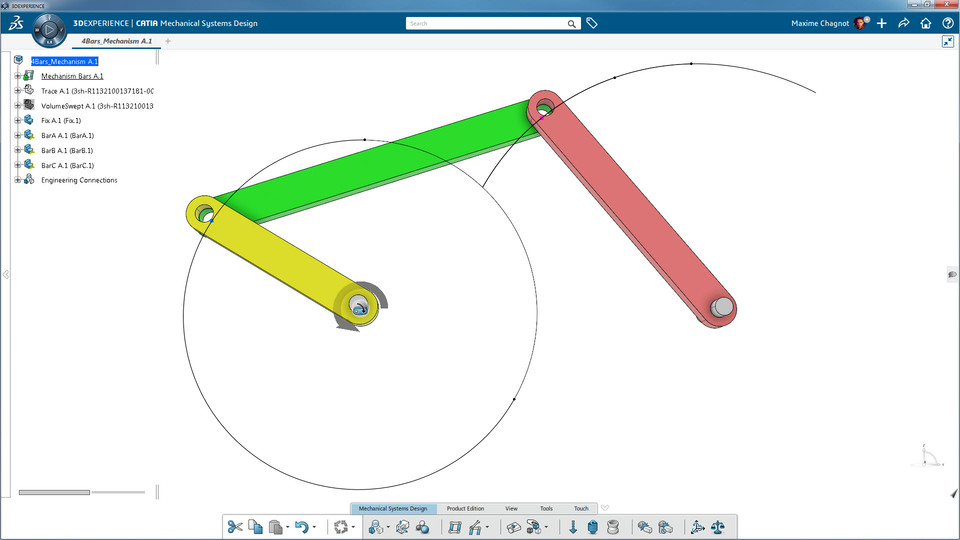Open the Update options dropdown arrow
The width and height of the screenshot is (960, 540).
click(x=353, y=527)
